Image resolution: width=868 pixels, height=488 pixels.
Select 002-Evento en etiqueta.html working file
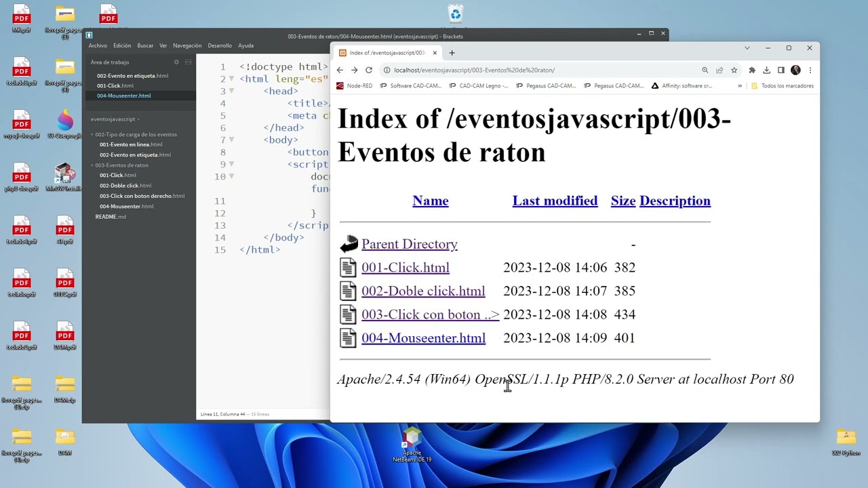point(132,76)
